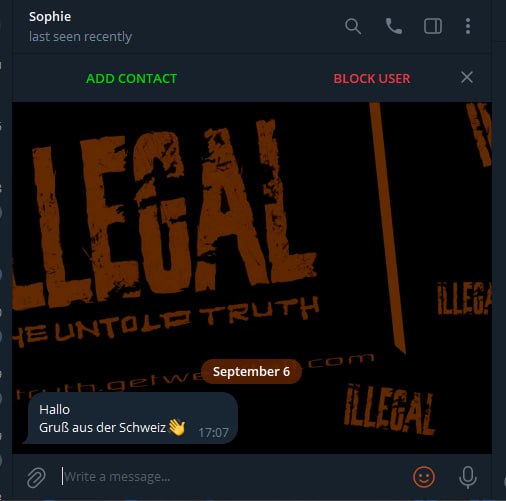Image resolution: width=506 pixels, height=501 pixels.
Task: Dismiss the add contact bar
Action: point(467,78)
